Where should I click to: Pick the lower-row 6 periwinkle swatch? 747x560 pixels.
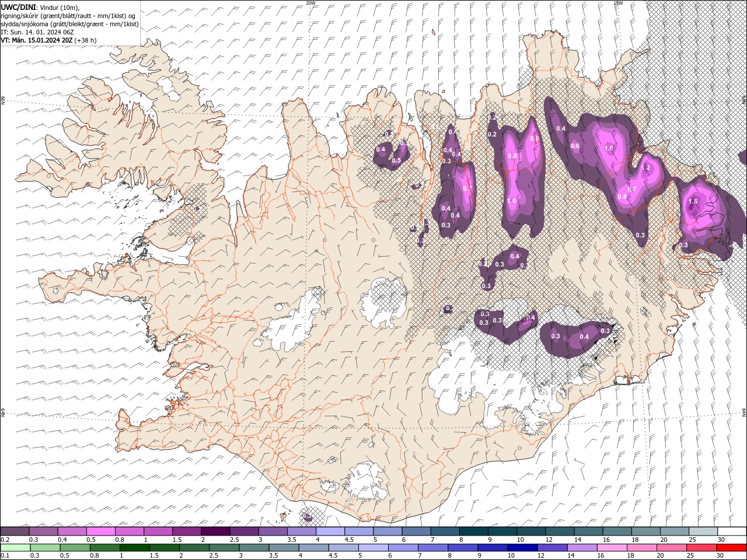click(x=403, y=548)
